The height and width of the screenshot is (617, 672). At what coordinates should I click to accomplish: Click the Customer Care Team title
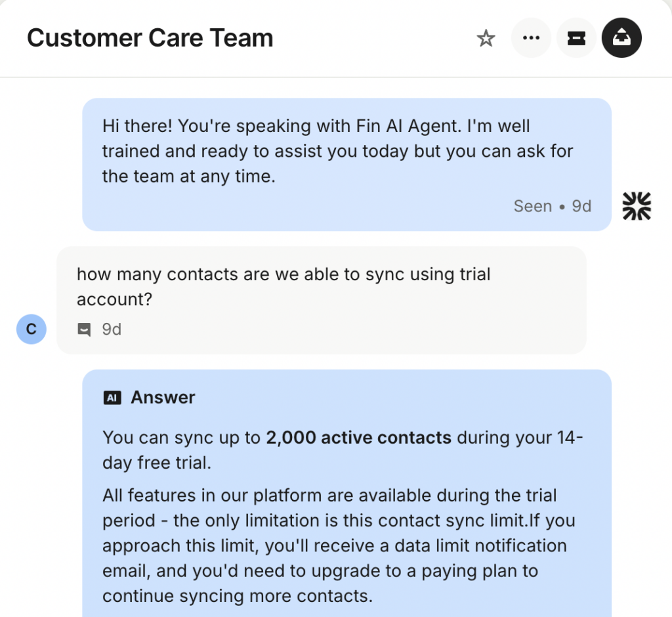pos(150,38)
